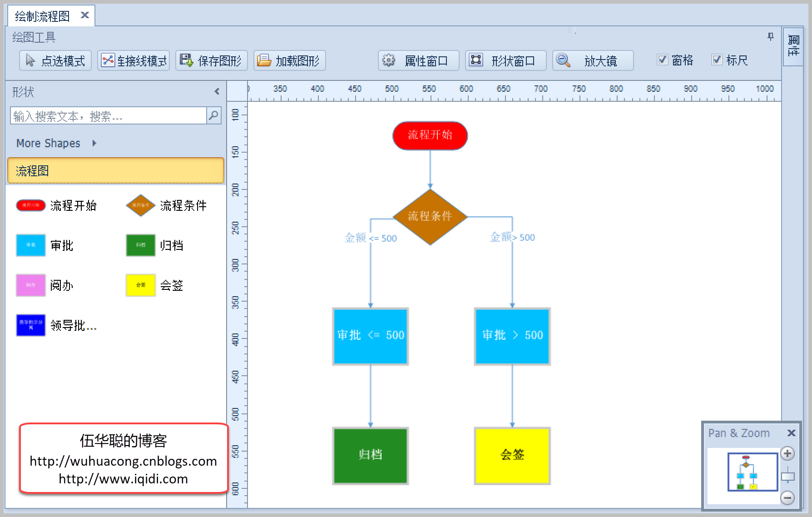Zoom out with the minus button
Screen dimensions: 812x517
tap(787, 497)
